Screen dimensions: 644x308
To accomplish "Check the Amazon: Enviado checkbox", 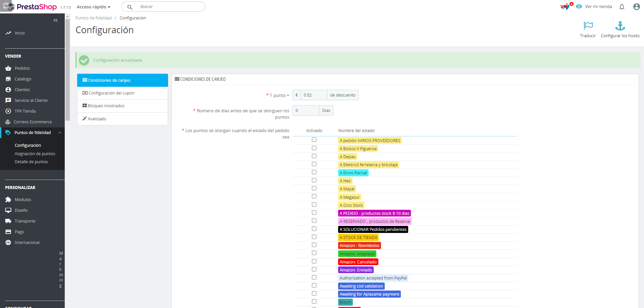I will tap(314, 269).
